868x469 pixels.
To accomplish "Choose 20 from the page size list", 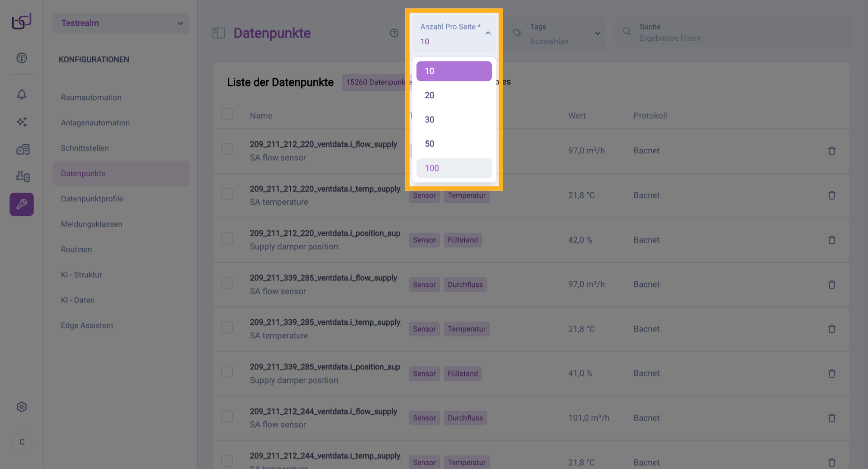I will tap(453, 95).
